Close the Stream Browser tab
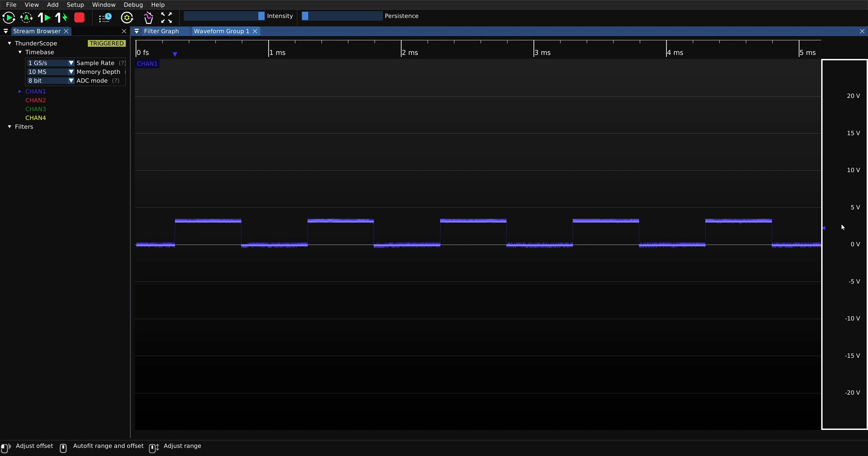The image size is (868, 456). coord(66,31)
